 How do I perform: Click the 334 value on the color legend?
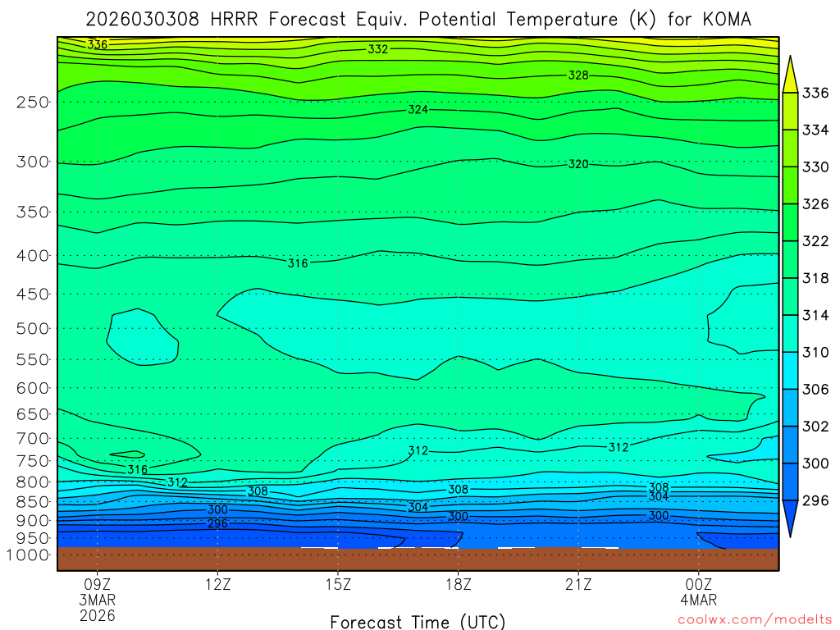[x=815, y=130]
